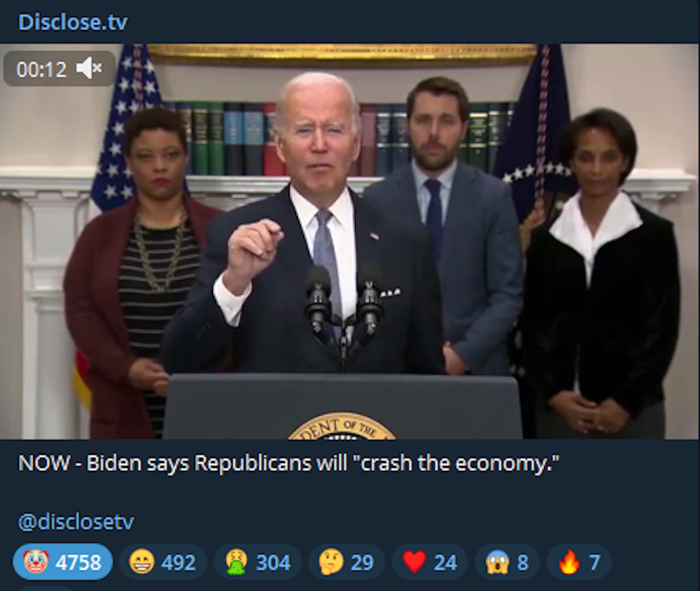Click the reaction count 7
The height and width of the screenshot is (591, 700).
point(595,562)
